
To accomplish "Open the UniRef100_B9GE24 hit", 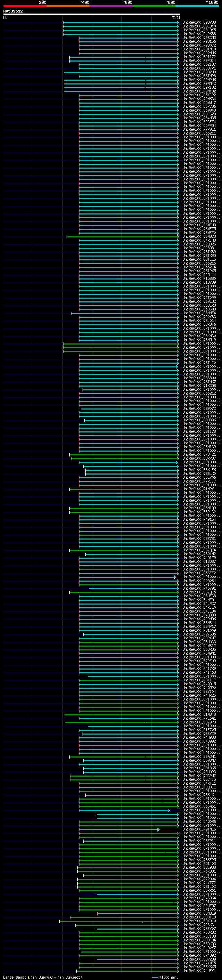I will (x=199, y=122).
